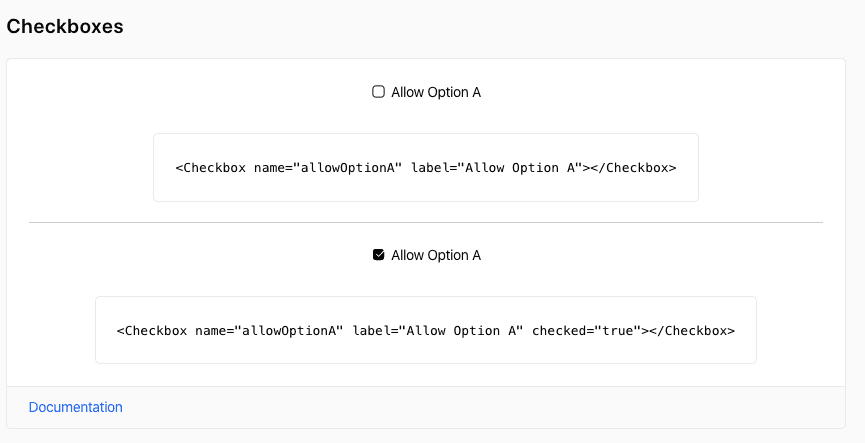Screen dimensions: 865x443
Task: Click the closing </Checkbox> tag in second snippet
Action: coord(693,330)
